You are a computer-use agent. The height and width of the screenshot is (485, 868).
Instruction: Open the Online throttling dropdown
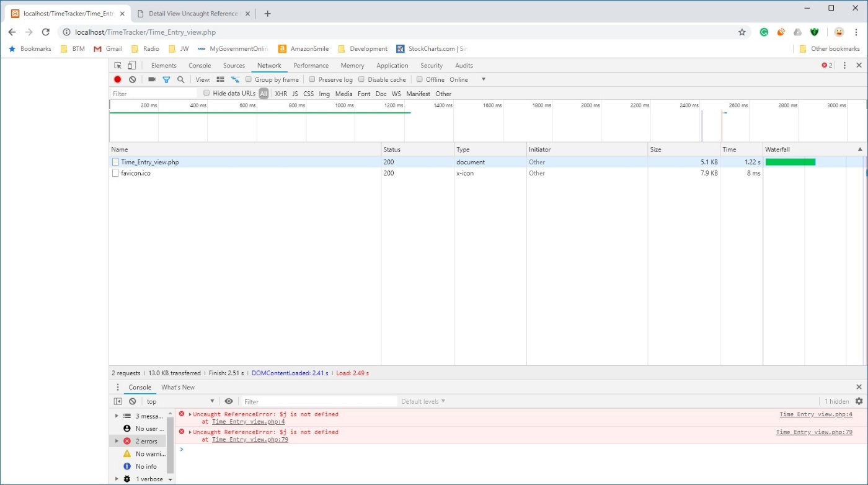pos(467,79)
